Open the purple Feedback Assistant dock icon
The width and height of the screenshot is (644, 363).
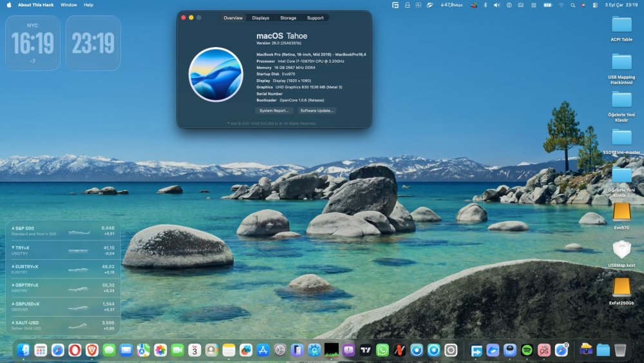tap(348, 350)
